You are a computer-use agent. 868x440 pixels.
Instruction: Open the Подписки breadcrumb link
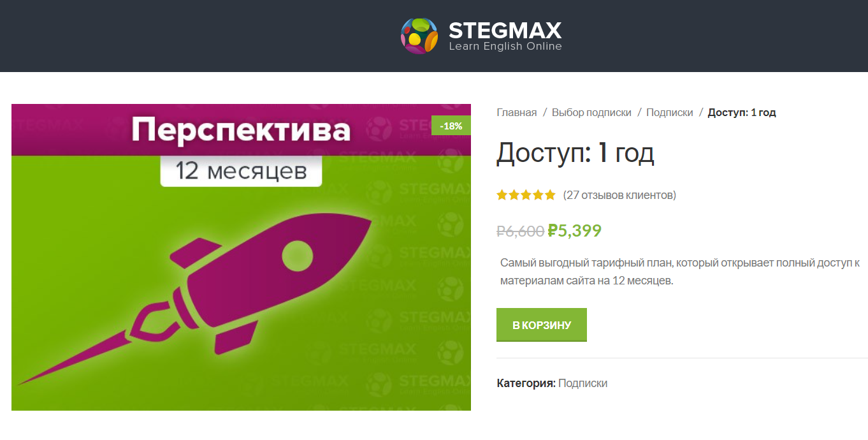(670, 112)
